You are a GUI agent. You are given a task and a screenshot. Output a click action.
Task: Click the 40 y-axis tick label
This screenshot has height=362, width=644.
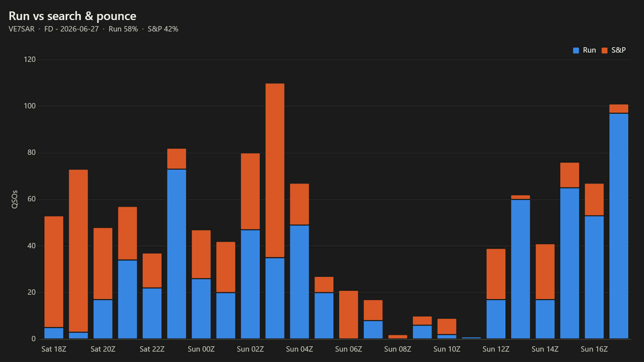coord(31,246)
